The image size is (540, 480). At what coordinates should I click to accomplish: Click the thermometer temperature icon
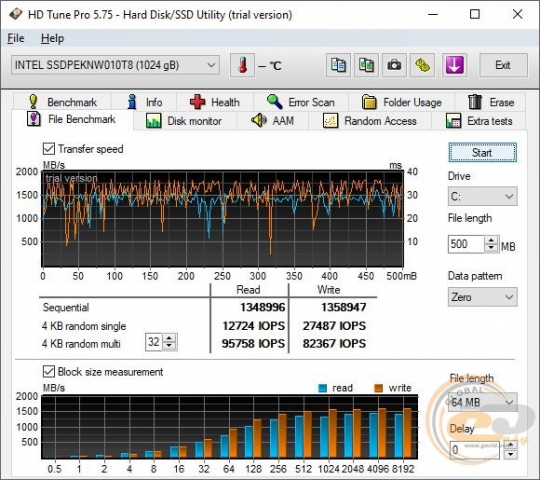(242, 65)
